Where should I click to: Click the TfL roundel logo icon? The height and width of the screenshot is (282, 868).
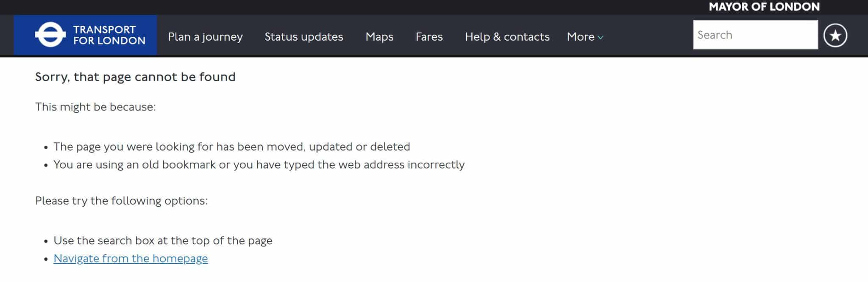click(x=50, y=35)
